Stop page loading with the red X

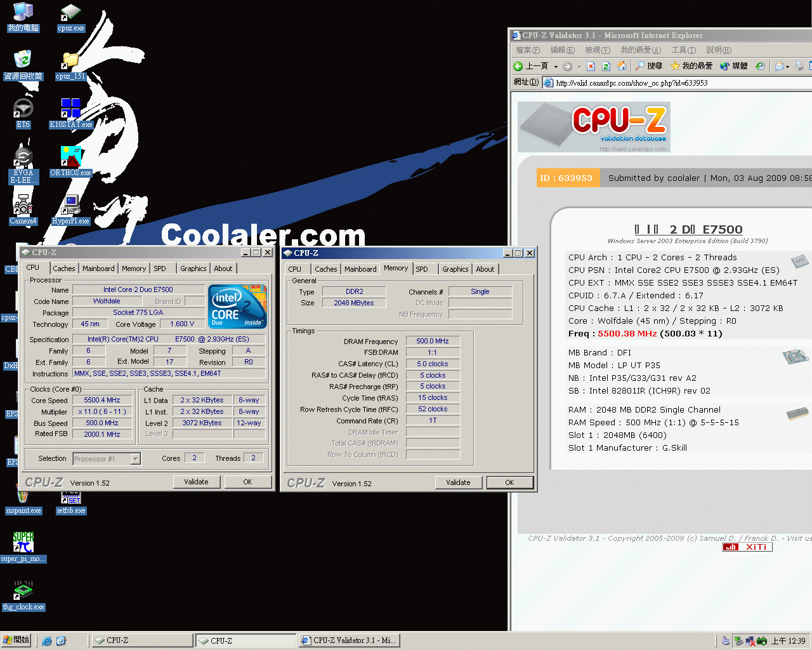tap(591, 66)
